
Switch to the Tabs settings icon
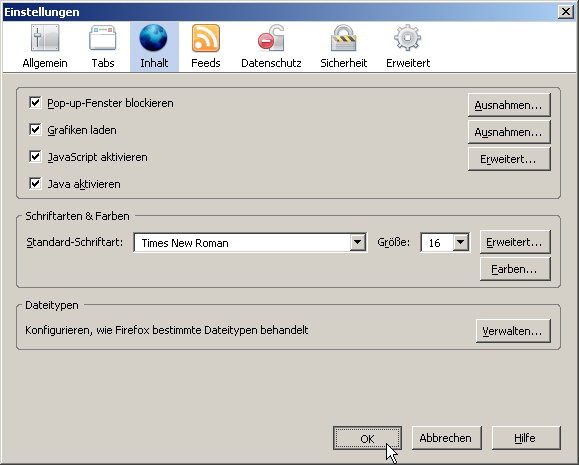[x=103, y=38]
